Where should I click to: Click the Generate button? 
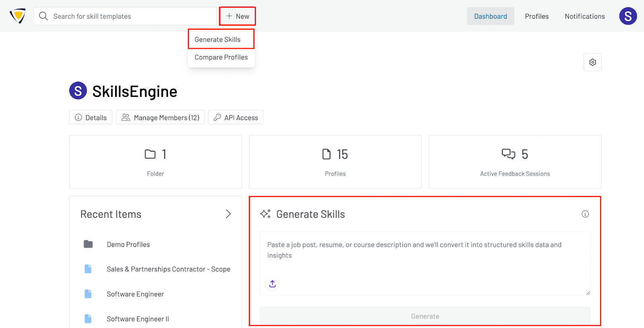click(425, 316)
